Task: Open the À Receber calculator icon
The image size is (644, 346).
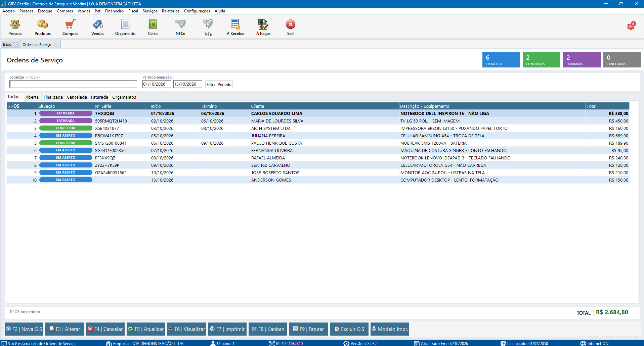Action: pyautogui.click(x=235, y=27)
